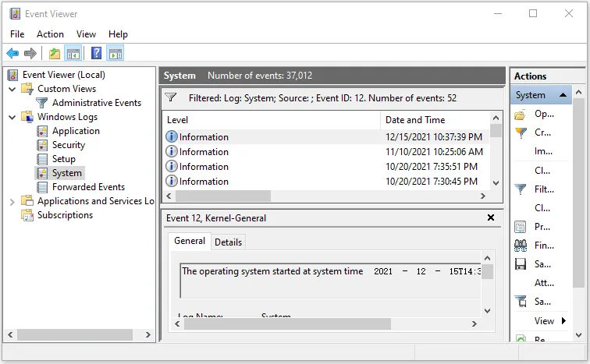Click Create Custom View funnel icon

(x=521, y=133)
